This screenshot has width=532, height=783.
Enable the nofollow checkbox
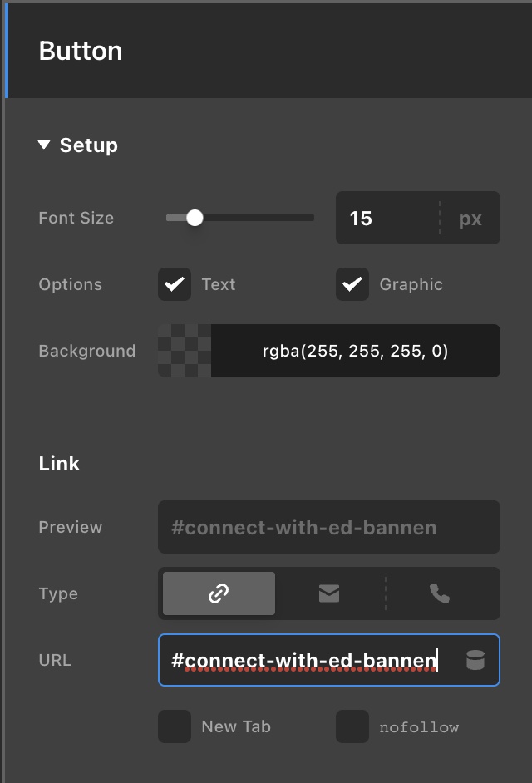click(x=352, y=726)
